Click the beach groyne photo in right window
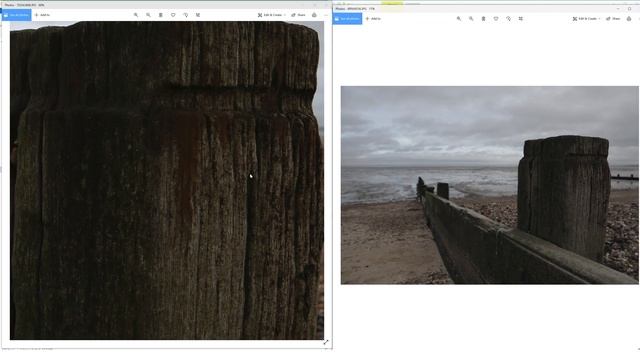 (490, 185)
